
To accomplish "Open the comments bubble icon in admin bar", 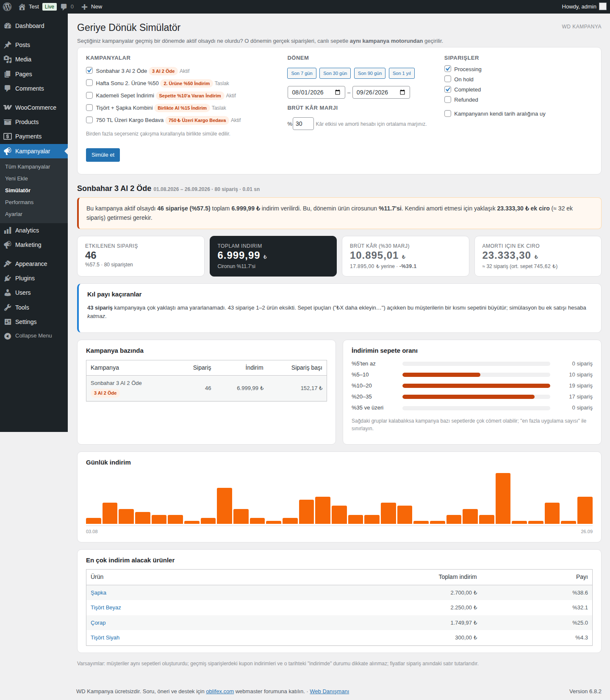I will point(64,7).
